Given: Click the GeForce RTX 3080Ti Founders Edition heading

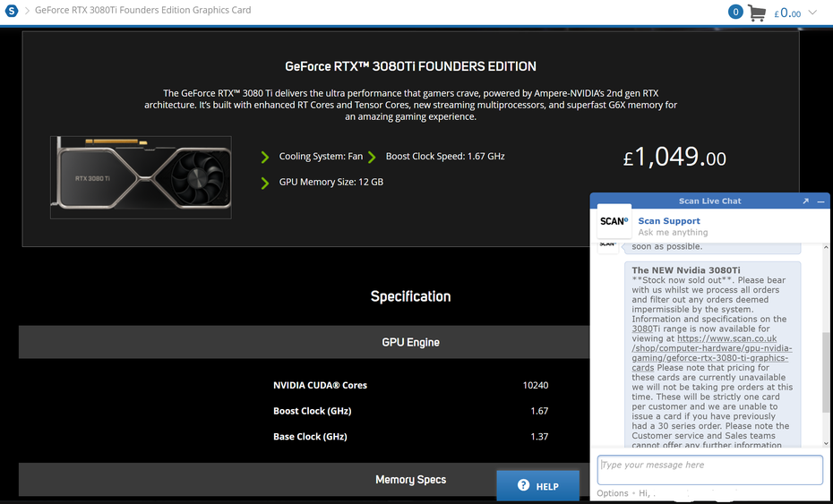Looking at the screenshot, I should [410, 66].
